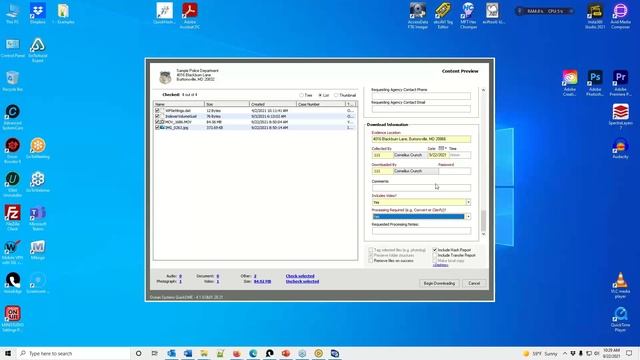The height and width of the screenshot is (360, 640).
Task: Enable Include Transfer Report checkbox
Action: (435, 255)
